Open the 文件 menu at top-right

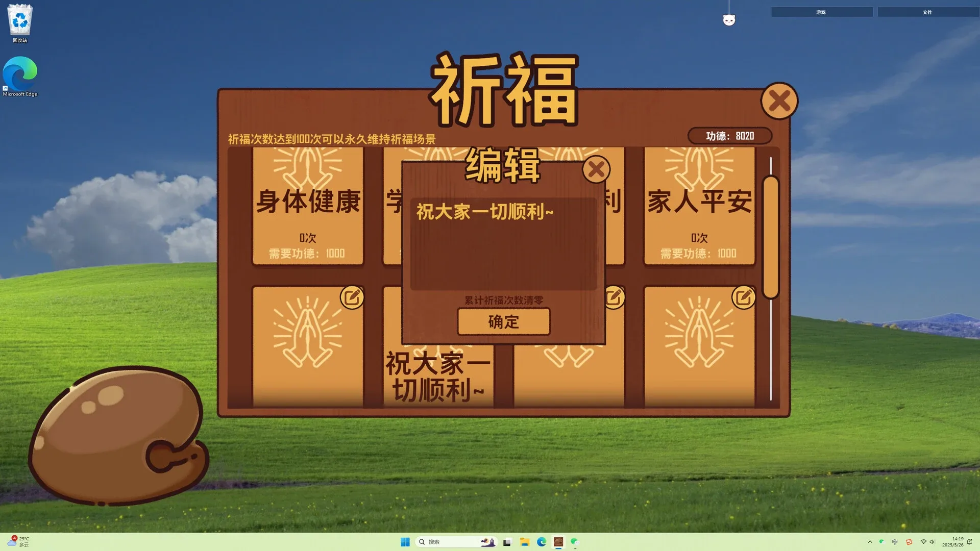928,11
